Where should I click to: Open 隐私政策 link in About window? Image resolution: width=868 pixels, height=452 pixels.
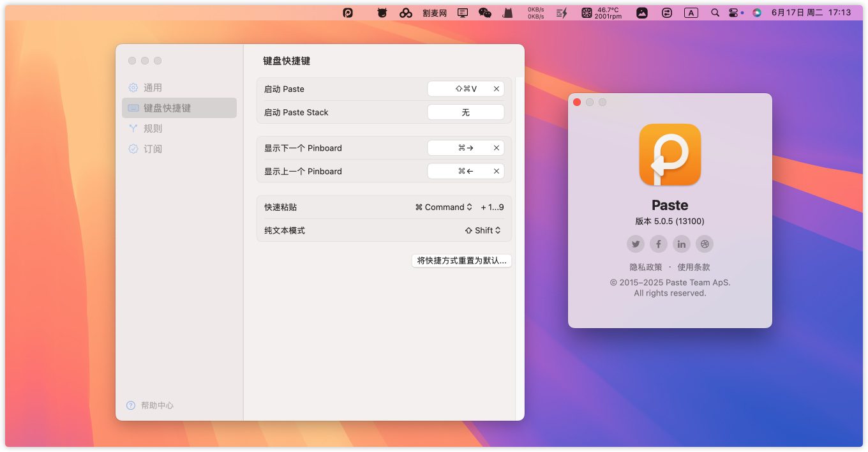(646, 267)
